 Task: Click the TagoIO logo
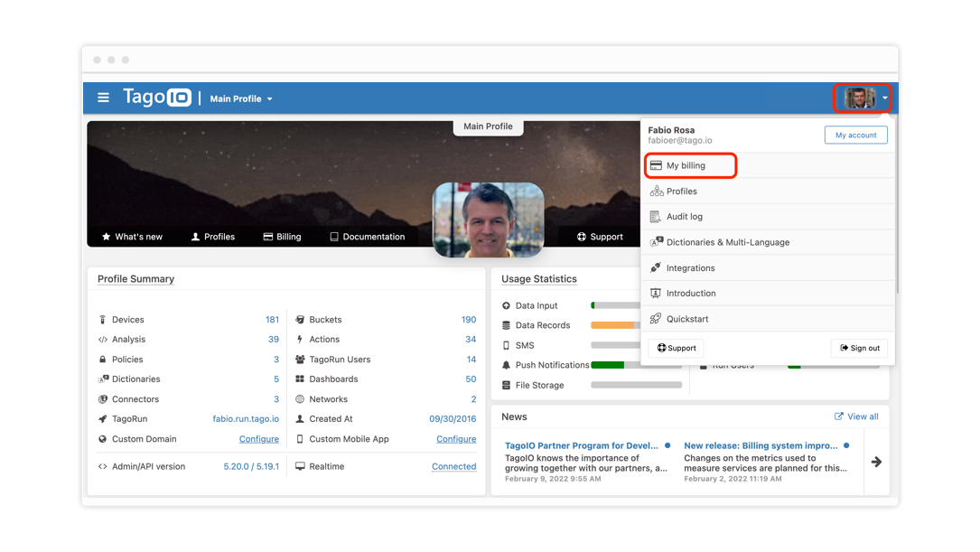coord(157,97)
